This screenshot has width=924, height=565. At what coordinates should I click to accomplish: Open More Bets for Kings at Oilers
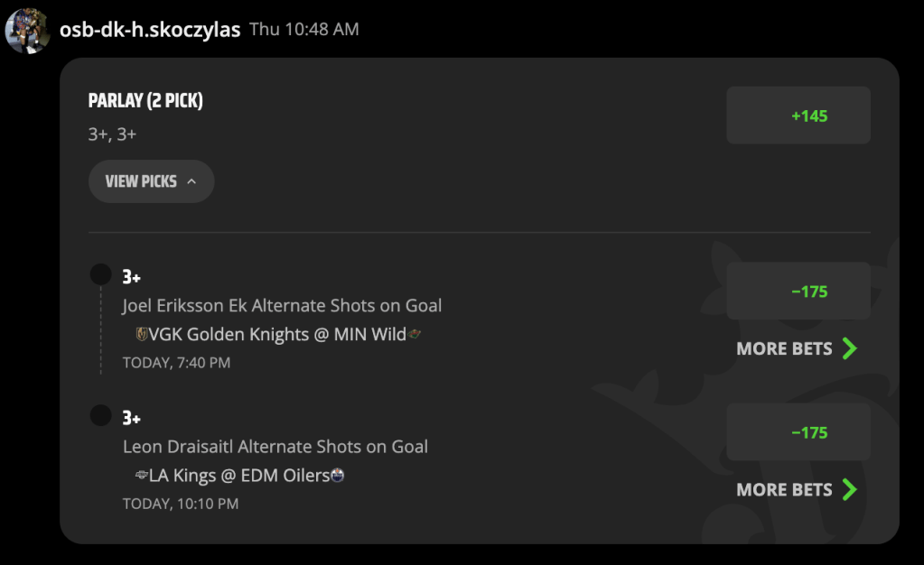(797, 489)
